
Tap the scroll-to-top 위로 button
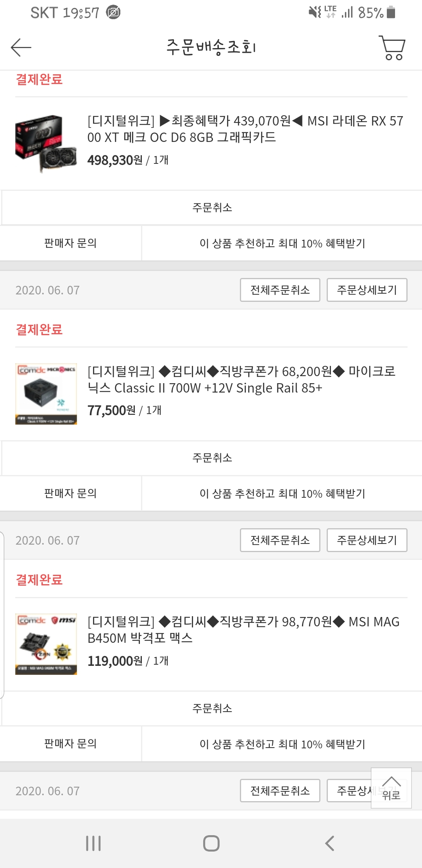click(391, 788)
